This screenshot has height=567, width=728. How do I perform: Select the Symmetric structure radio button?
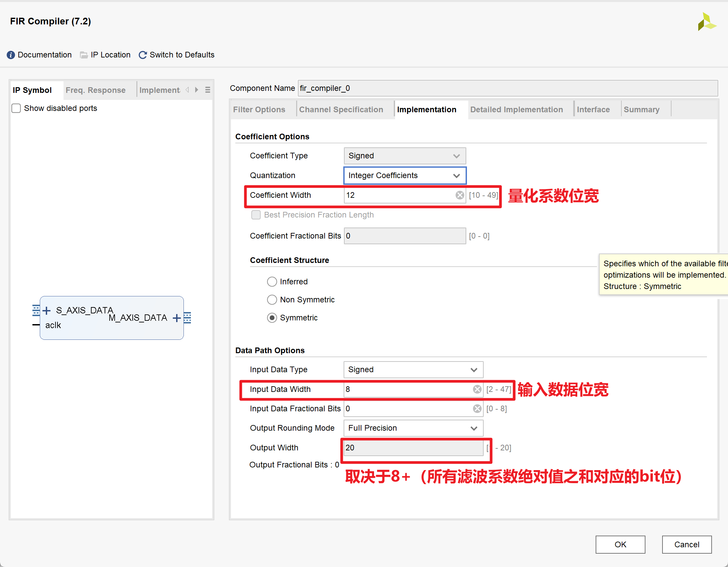tap(272, 318)
